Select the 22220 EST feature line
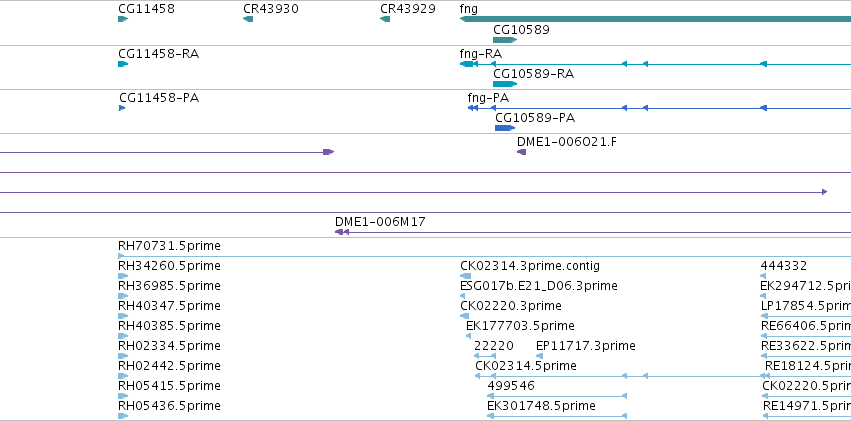The width and height of the screenshot is (851, 421). tap(485, 356)
